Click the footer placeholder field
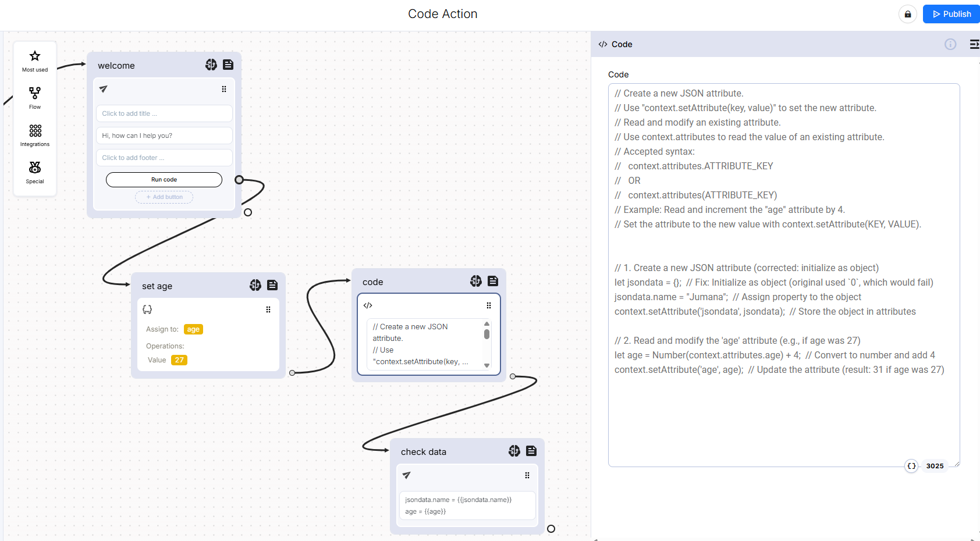This screenshot has height=541, width=980. click(x=164, y=158)
